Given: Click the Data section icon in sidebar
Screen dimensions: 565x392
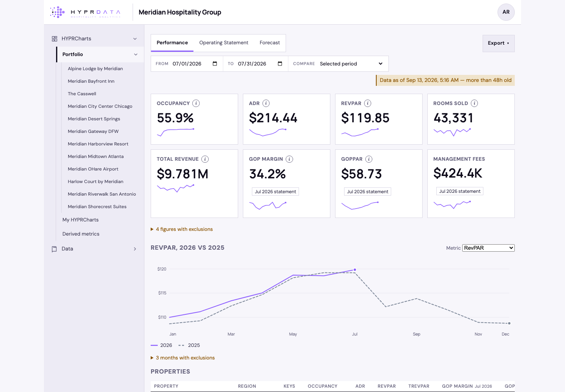Looking at the screenshot, I should 55,249.
